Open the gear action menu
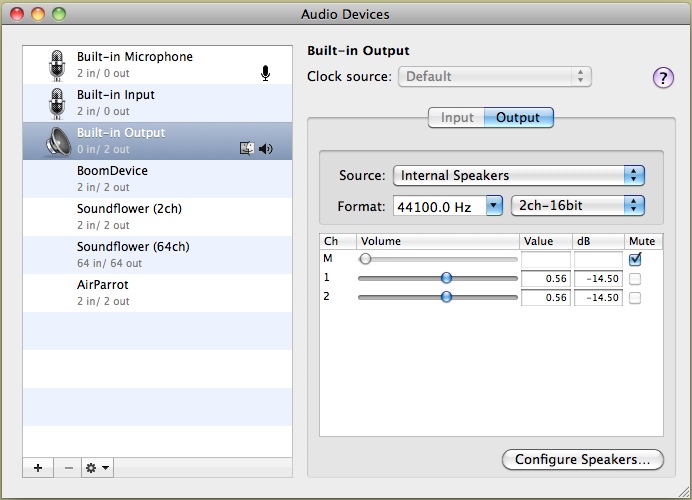 98,467
